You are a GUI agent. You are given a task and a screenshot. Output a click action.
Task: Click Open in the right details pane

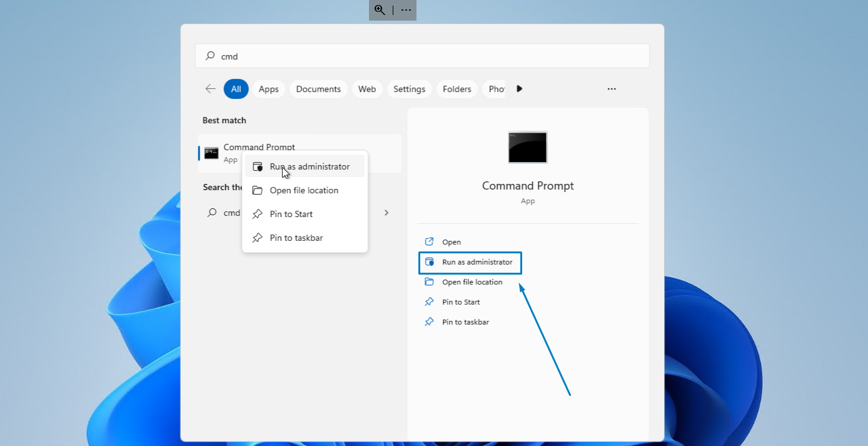(451, 242)
